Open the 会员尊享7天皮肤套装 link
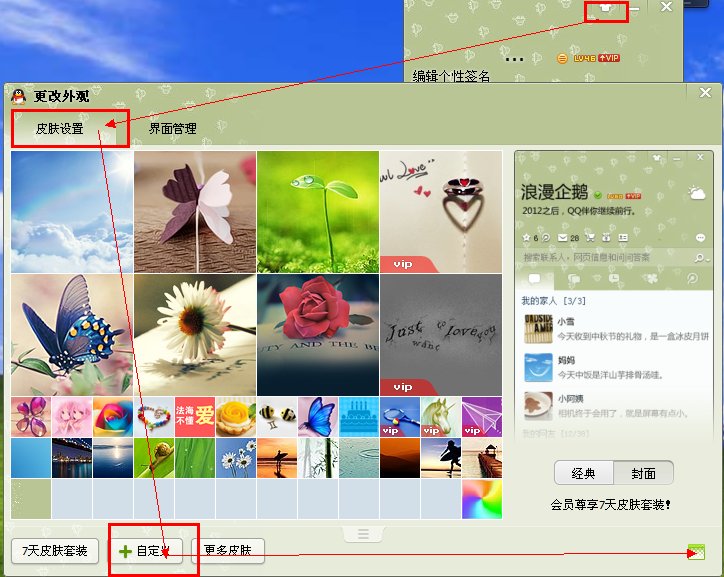 pyautogui.click(x=610, y=505)
